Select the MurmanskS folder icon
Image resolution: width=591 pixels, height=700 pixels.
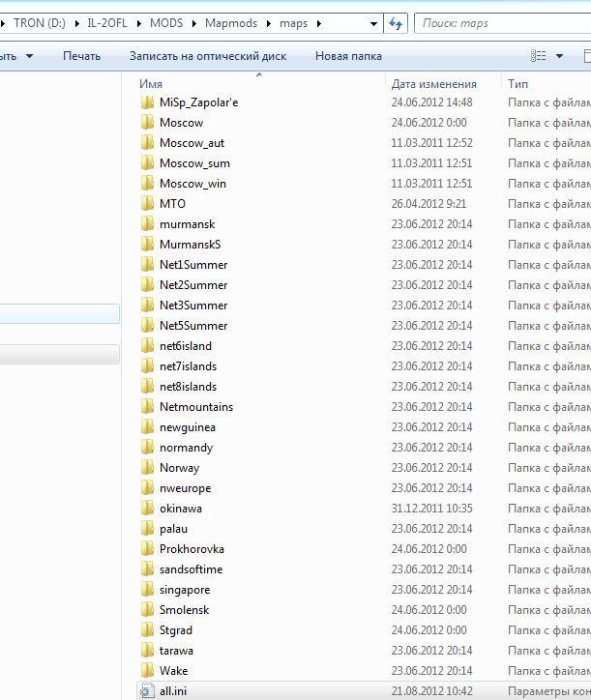pos(147,245)
